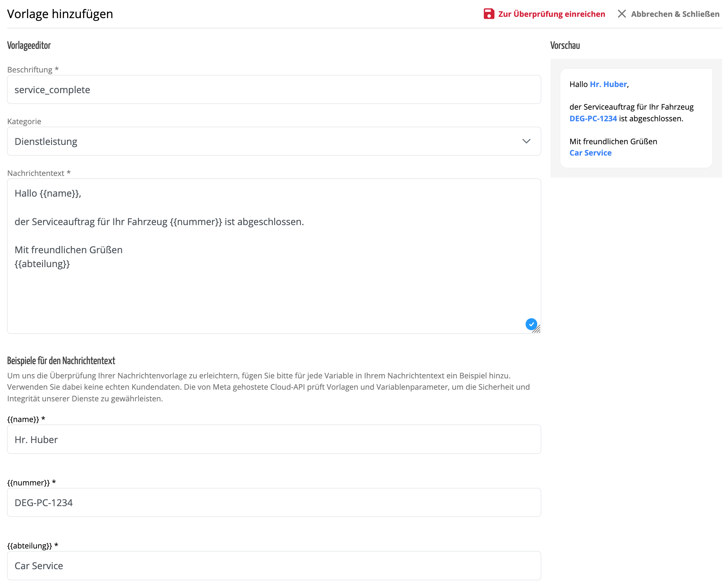The height and width of the screenshot is (586, 728).
Task: Select the Beschriftung field containing service_complete
Action: coord(273,89)
